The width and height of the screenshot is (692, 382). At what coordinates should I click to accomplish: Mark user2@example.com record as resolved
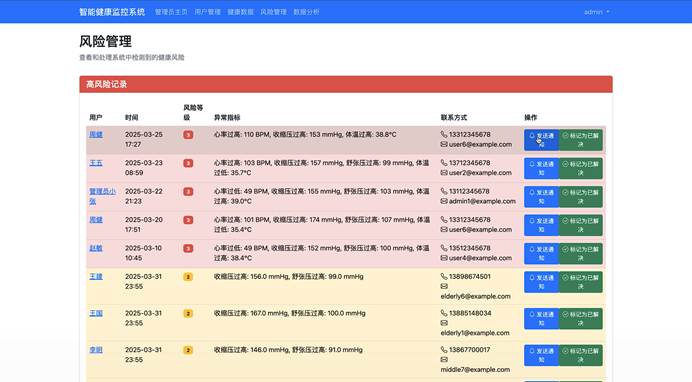(x=581, y=169)
